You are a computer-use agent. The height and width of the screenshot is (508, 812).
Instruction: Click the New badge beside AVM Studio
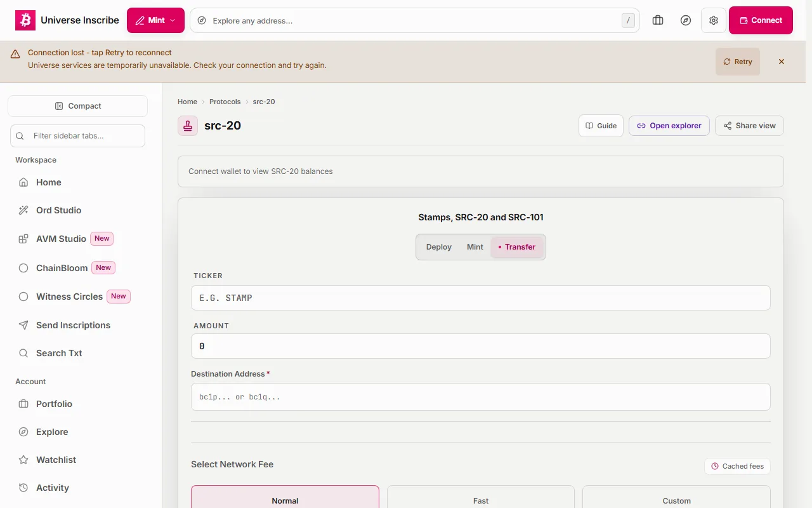tap(102, 239)
